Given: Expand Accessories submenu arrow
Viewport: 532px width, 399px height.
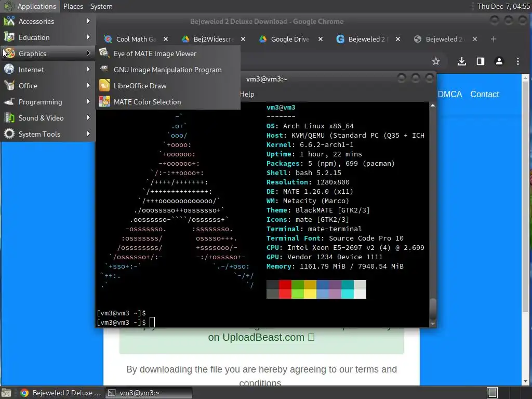Looking at the screenshot, I should 88,21.
